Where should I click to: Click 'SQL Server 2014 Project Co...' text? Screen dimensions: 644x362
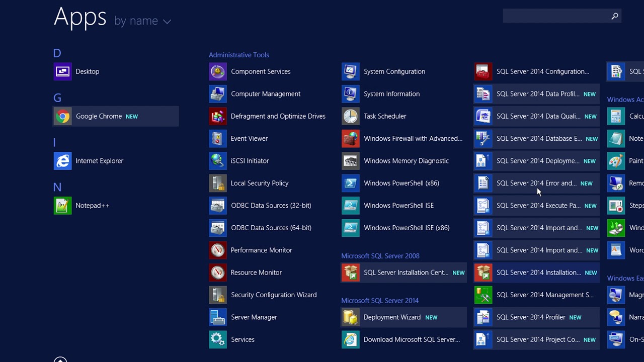(x=538, y=339)
